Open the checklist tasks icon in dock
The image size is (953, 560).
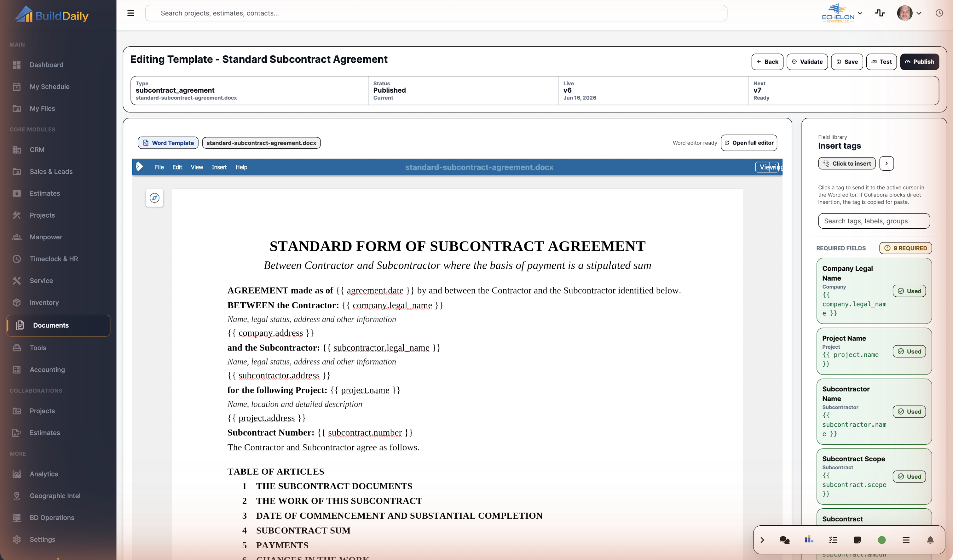(x=833, y=540)
